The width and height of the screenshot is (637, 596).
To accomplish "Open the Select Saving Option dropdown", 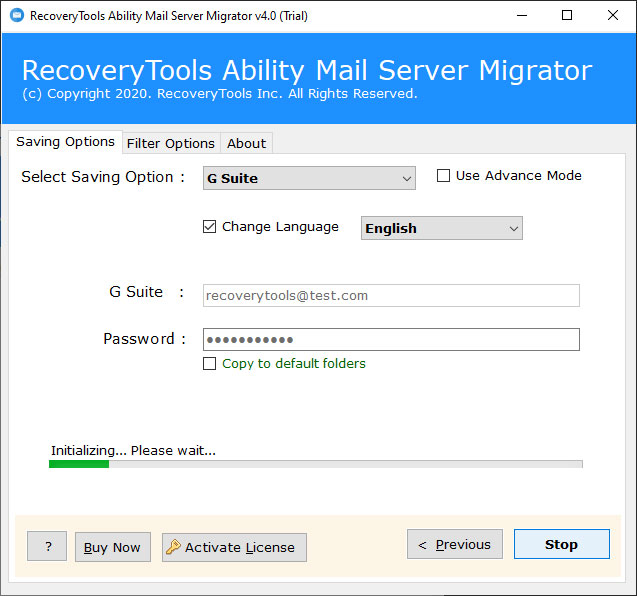I will (x=309, y=178).
